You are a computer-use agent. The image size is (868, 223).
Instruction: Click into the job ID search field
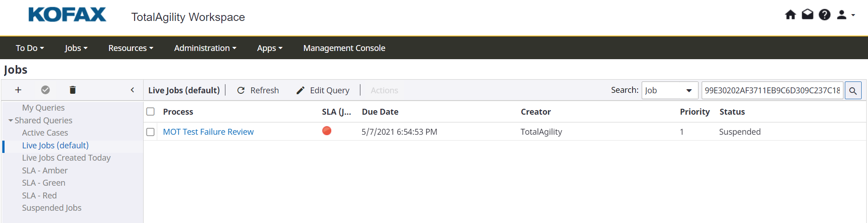(x=772, y=91)
